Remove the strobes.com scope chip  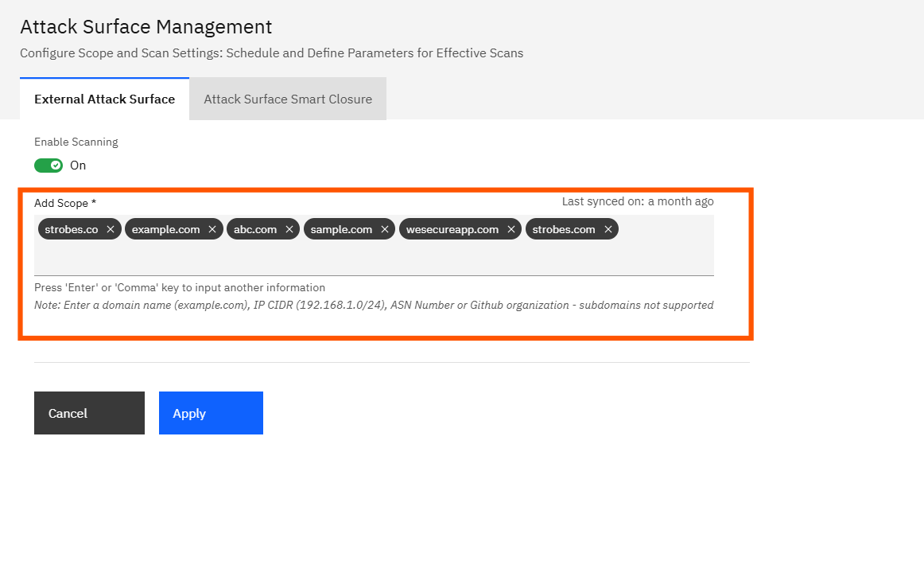coord(608,229)
